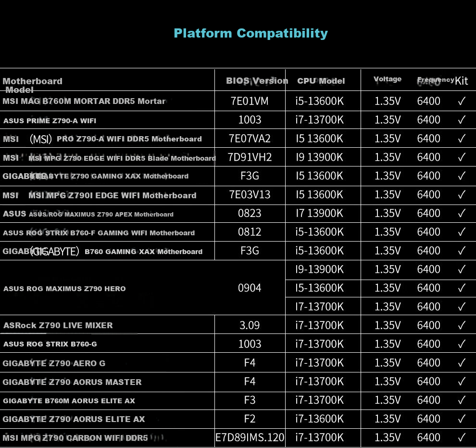This screenshot has height=448, width=476.
Task: Click ASUS ROG MAXIMUS Z790 HERO cell
Action: (64, 289)
